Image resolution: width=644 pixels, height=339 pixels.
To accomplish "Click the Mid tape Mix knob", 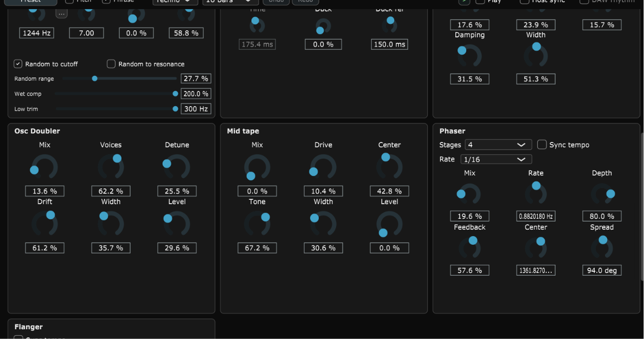I will click(x=257, y=167).
